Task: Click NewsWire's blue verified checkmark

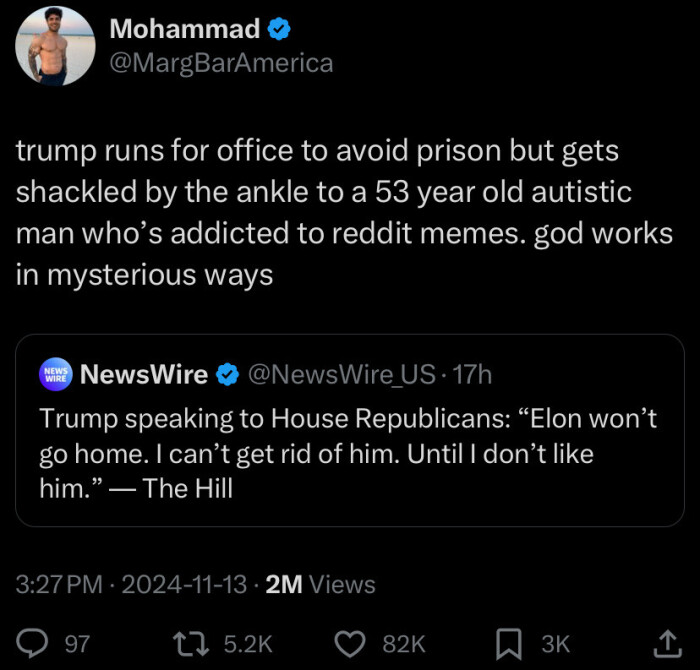Action: pyautogui.click(x=227, y=375)
